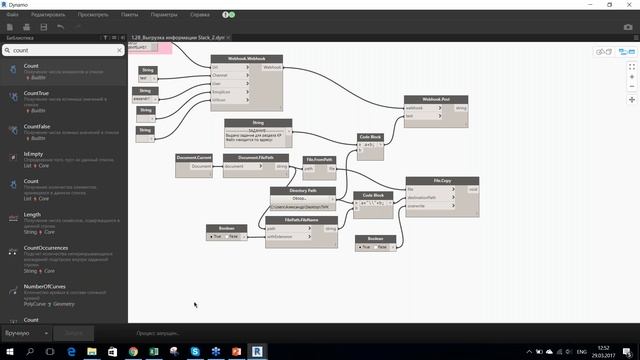Open the Windows Start menu

coord(10,351)
